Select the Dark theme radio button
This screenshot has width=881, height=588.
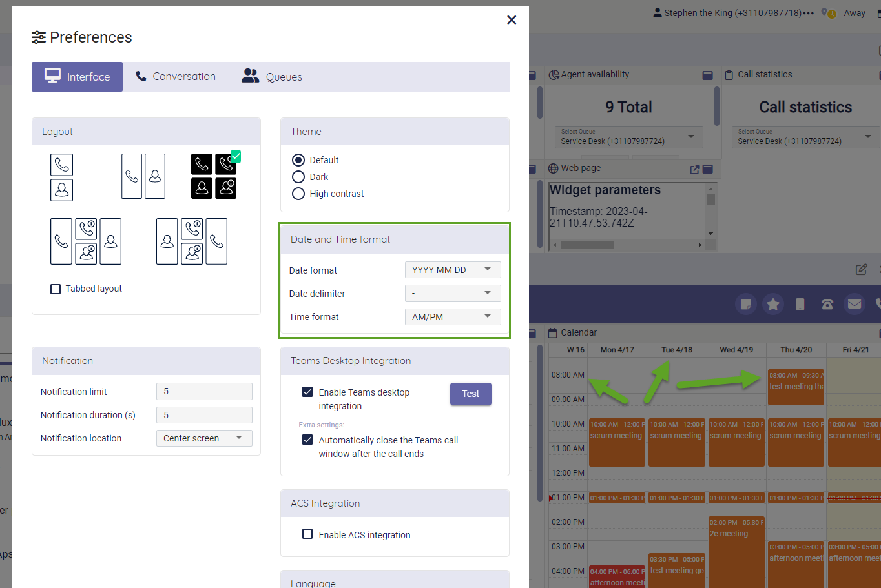[298, 177]
